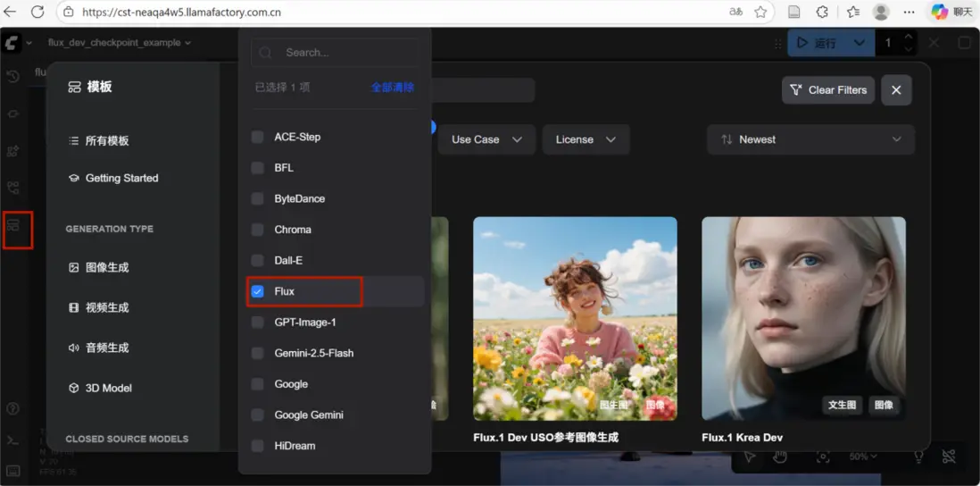Viewport: 980px width, 486px height.
Task: Open the queue history sidebar icon
Action: 12,76
